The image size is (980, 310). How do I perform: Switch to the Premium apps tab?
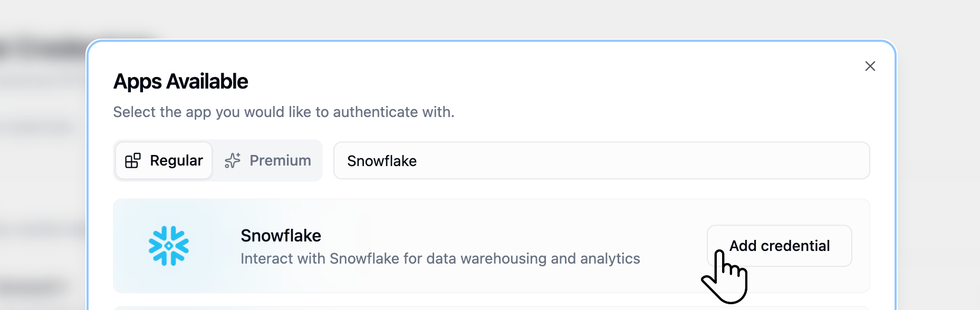point(268,160)
